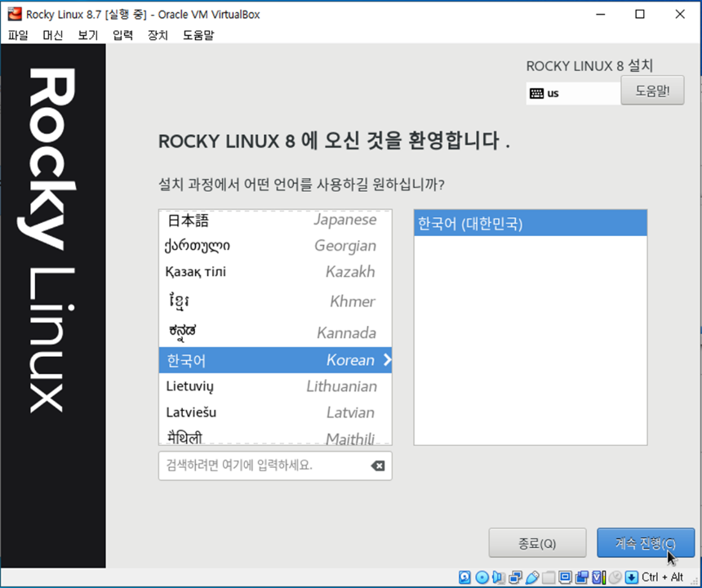The width and height of the screenshot is (702, 588).
Task: Click the optical drives icon in VirtualBox status bar
Action: [482, 577]
